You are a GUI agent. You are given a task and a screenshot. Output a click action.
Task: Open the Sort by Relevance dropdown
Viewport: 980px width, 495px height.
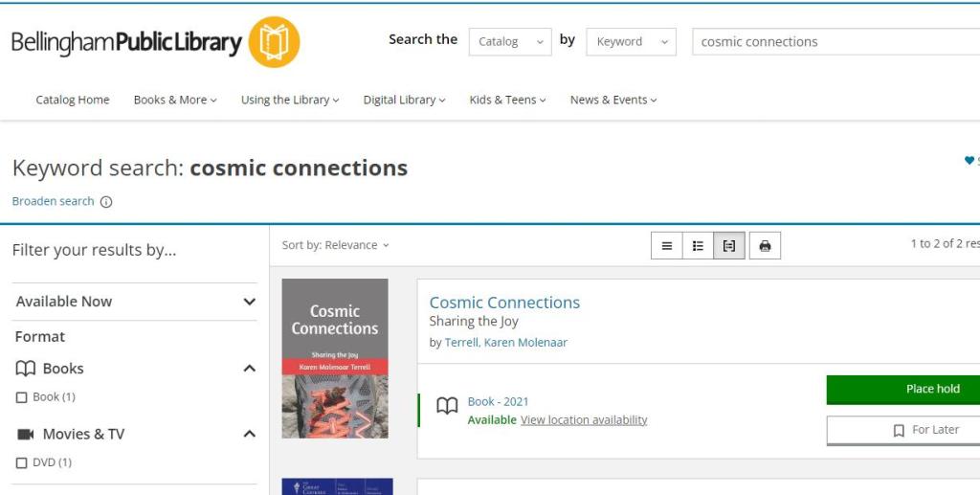(336, 245)
